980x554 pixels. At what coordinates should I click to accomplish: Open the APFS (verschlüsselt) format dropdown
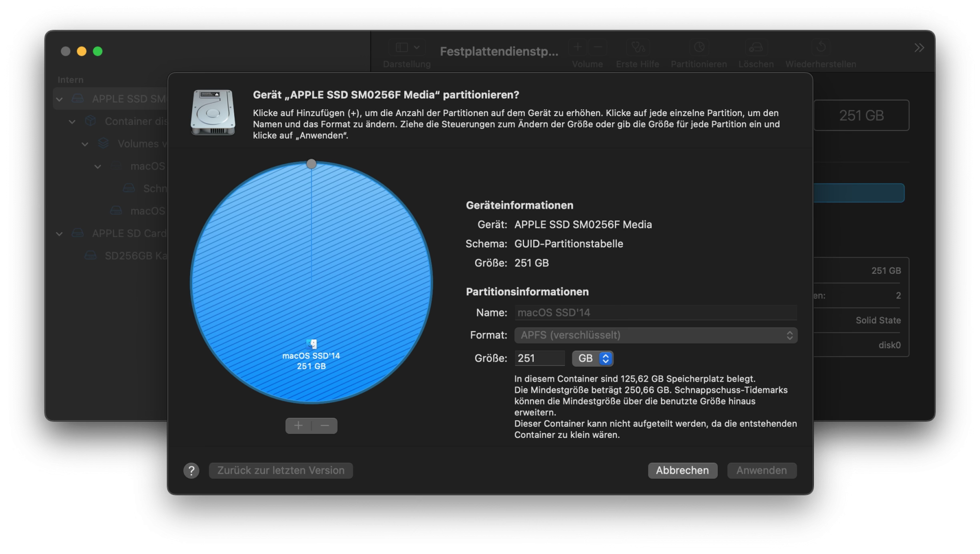[656, 336]
